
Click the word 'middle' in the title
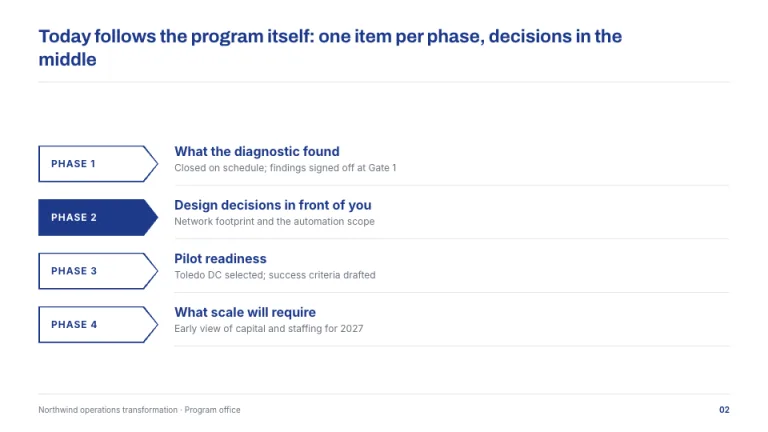68,60
